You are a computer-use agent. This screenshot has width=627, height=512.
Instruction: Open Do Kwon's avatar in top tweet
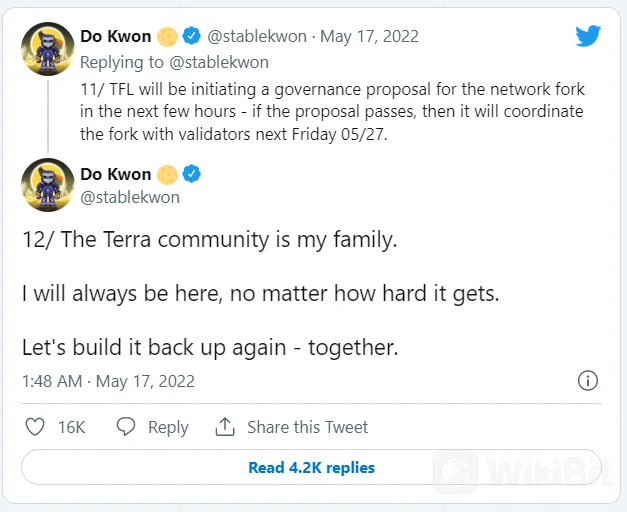(47, 49)
